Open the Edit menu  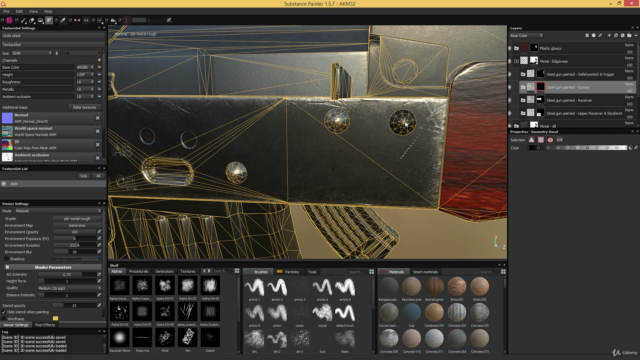point(19,11)
